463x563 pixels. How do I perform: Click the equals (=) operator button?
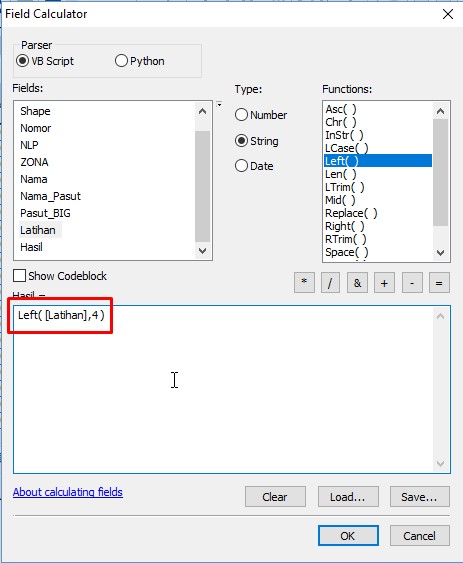(439, 283)
